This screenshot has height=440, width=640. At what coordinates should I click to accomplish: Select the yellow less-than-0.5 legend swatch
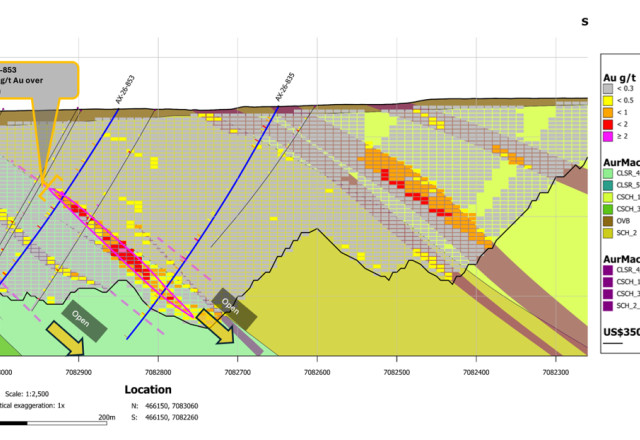pos(608,100)
